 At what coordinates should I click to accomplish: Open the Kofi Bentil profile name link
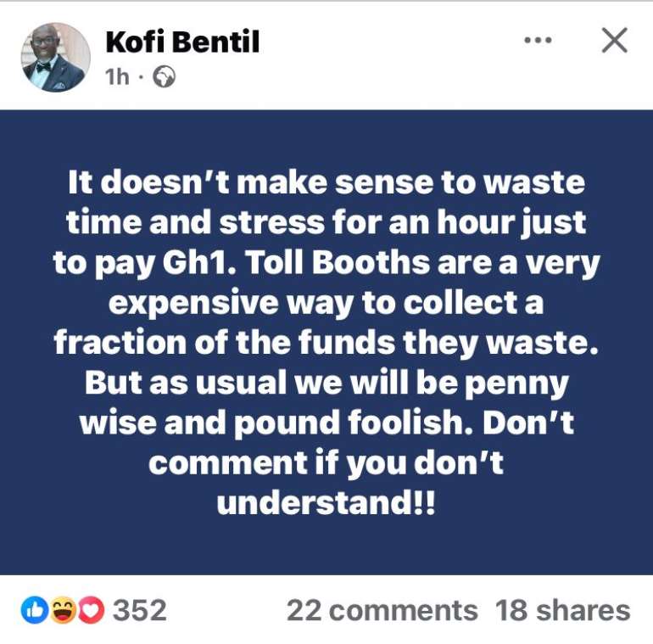182,42
